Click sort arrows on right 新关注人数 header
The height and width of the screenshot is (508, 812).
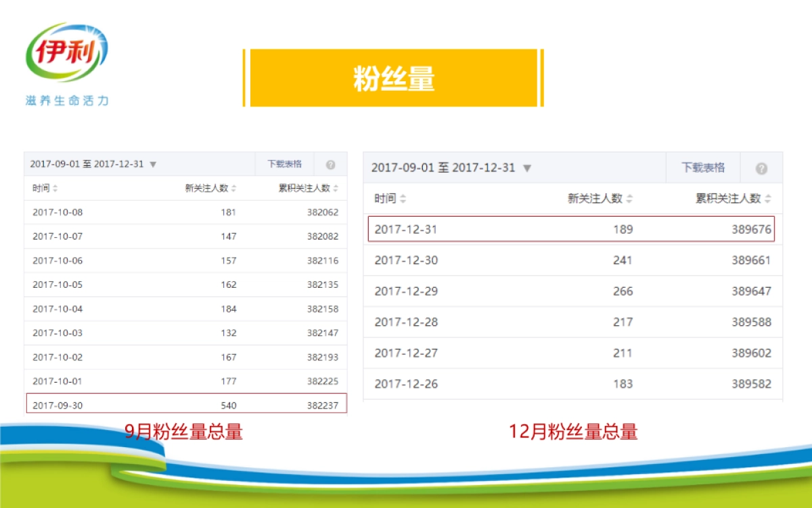point(631,198)
